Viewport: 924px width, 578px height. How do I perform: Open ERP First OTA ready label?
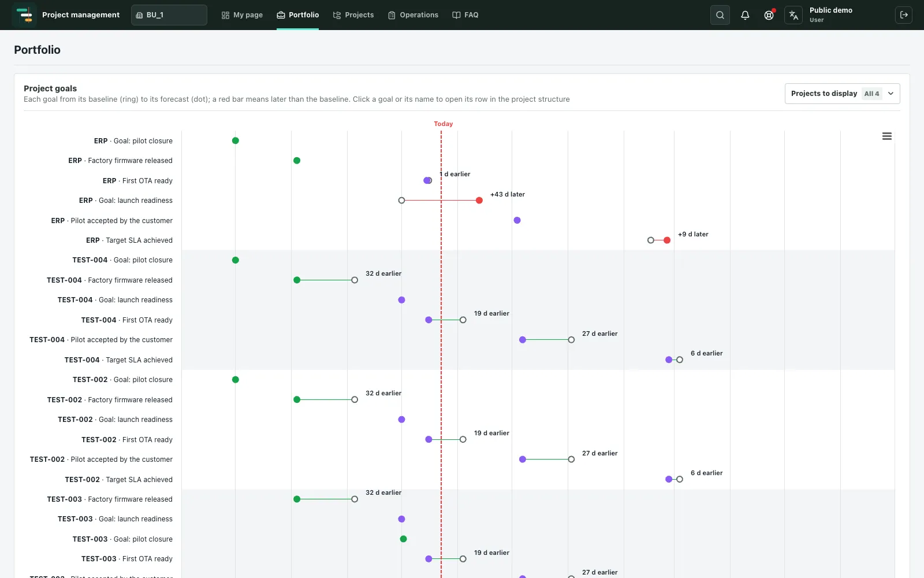pos(137,181)
